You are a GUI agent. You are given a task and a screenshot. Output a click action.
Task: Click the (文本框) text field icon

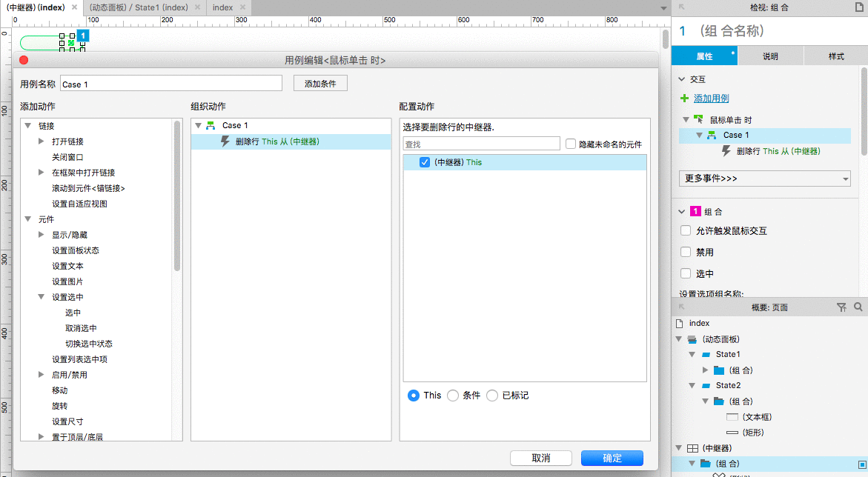click(x=732, y=417)
